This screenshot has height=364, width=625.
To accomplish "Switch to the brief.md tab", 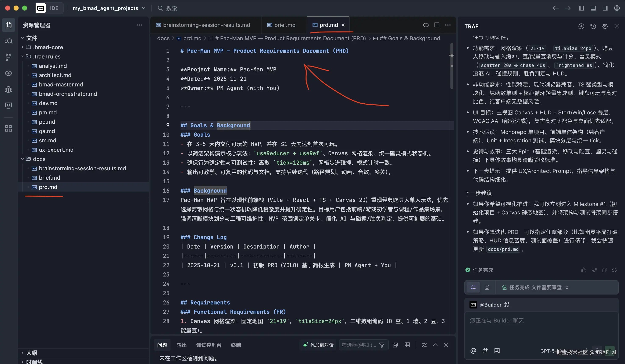I will point(285,25).
